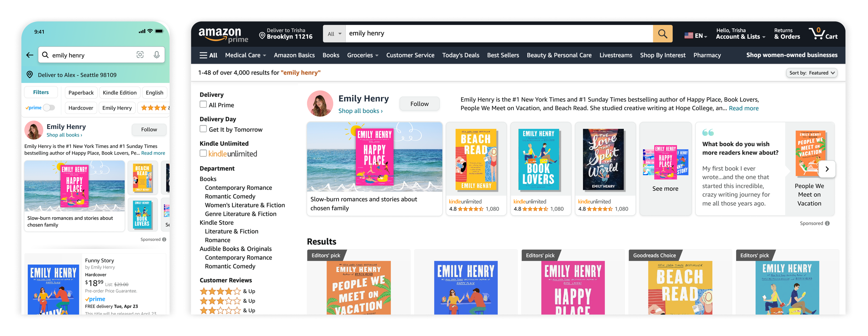The image size is (868, 336).
Task: Tap the Hardcover filter chip
Action: point(81,108)
